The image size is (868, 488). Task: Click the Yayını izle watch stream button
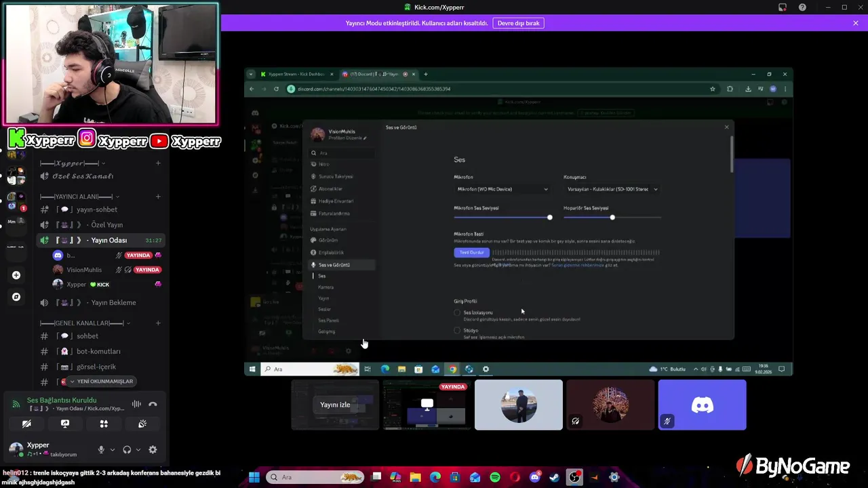[335, 405]
